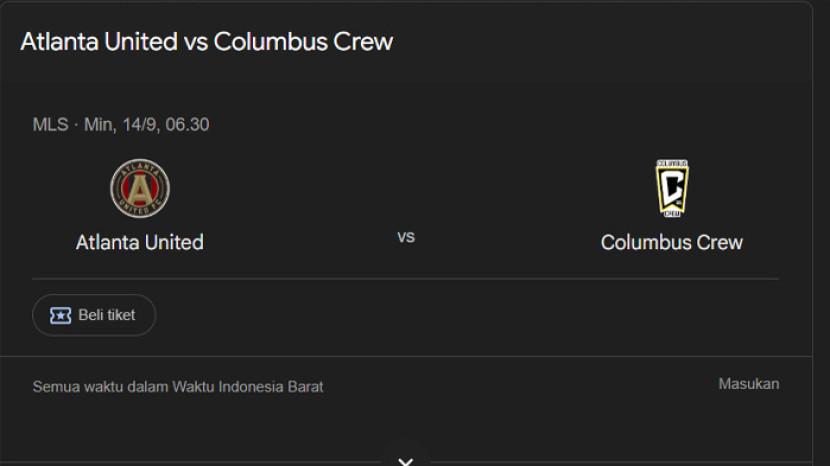Image resolution: width=830 pixels, height=466 pixels.
Task: Click the MLS league label
Action: point(50,125)
